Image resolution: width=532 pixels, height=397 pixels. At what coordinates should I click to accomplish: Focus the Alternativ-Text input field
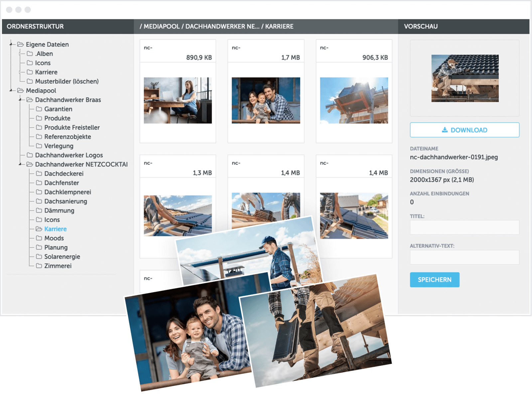click(464, 257)
